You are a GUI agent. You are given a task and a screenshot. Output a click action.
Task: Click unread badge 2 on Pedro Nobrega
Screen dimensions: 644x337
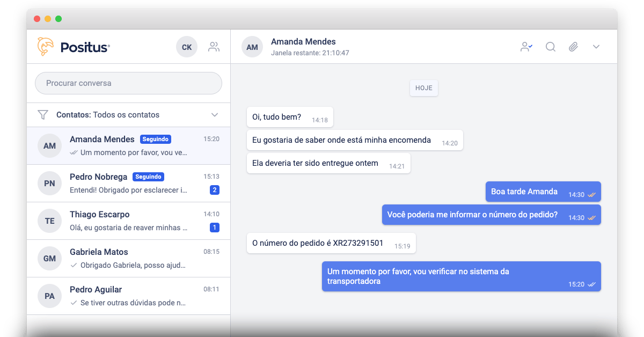point(215,190)
